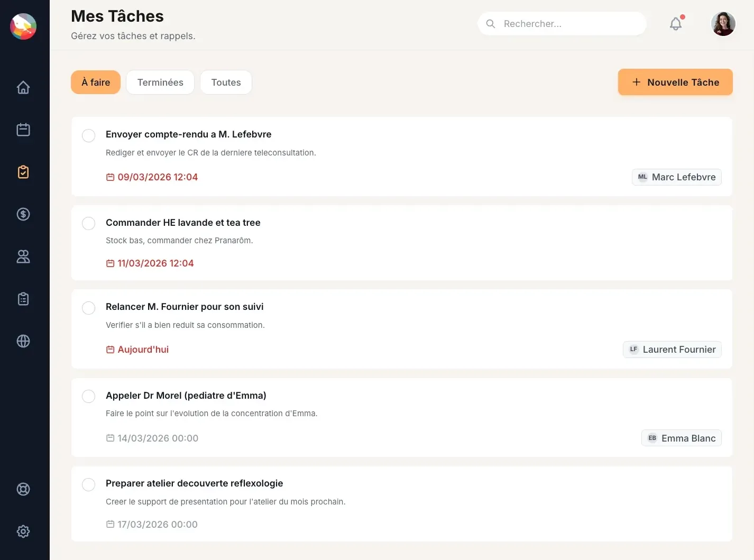Switch to the 'Terminées' filter tab

point(160,82)
